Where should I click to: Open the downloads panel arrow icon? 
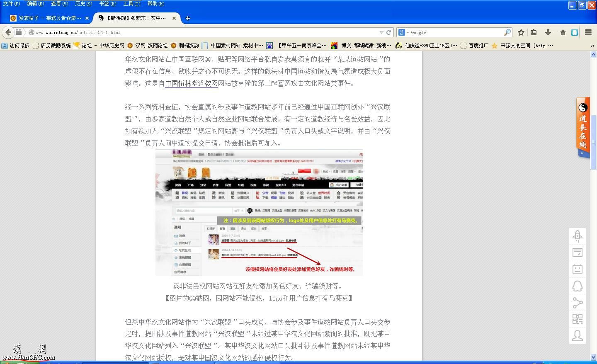[548, 32]
